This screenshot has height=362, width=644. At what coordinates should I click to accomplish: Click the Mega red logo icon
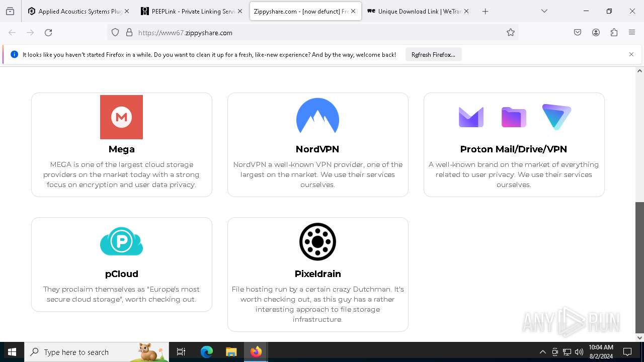point(121,117)
